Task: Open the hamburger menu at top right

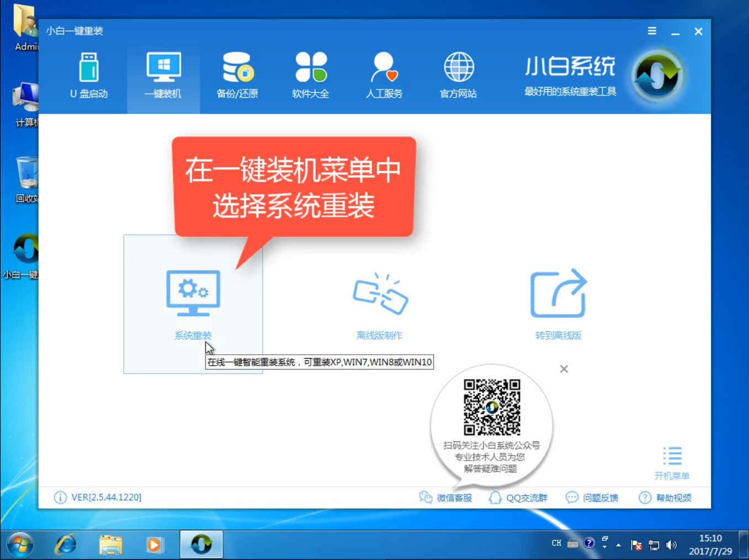Action: click(652, 31)
